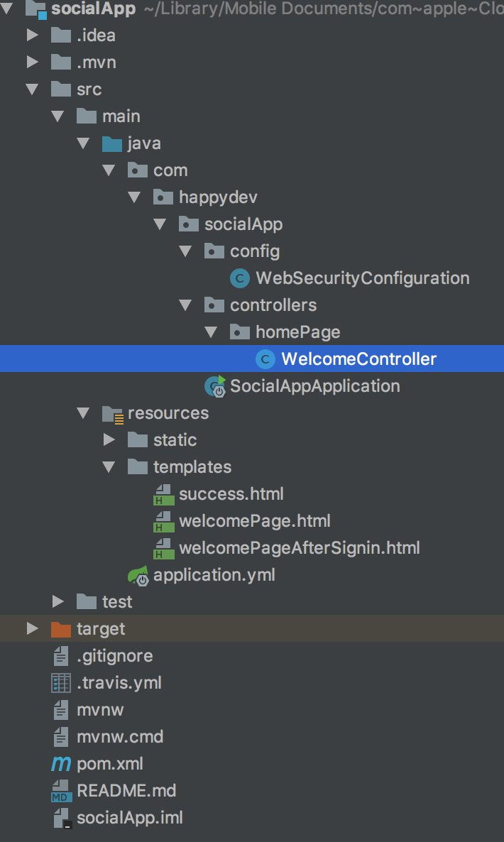
Task: Select the WelcomeController class
Action: (358, 359)
